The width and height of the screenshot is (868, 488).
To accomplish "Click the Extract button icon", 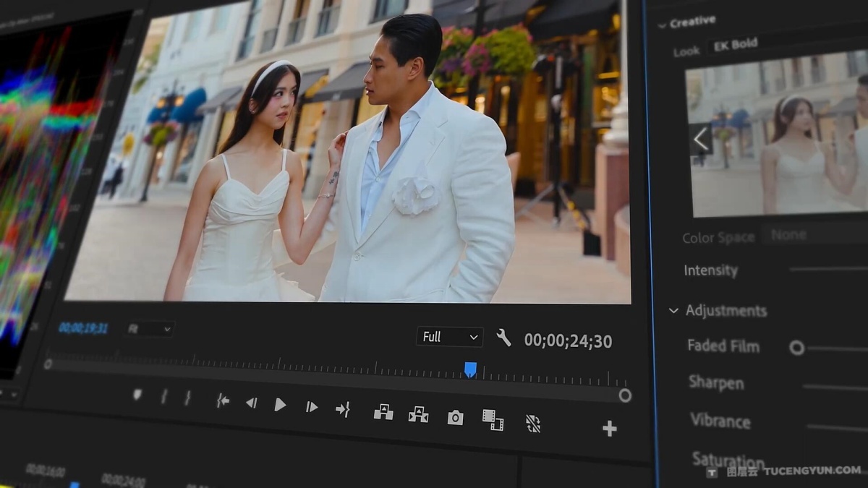I will click(418, 414).
